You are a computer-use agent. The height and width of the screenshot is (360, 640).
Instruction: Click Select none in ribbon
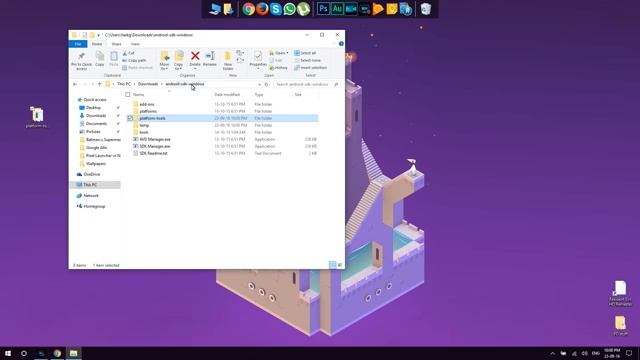click(x=308, y=60)
